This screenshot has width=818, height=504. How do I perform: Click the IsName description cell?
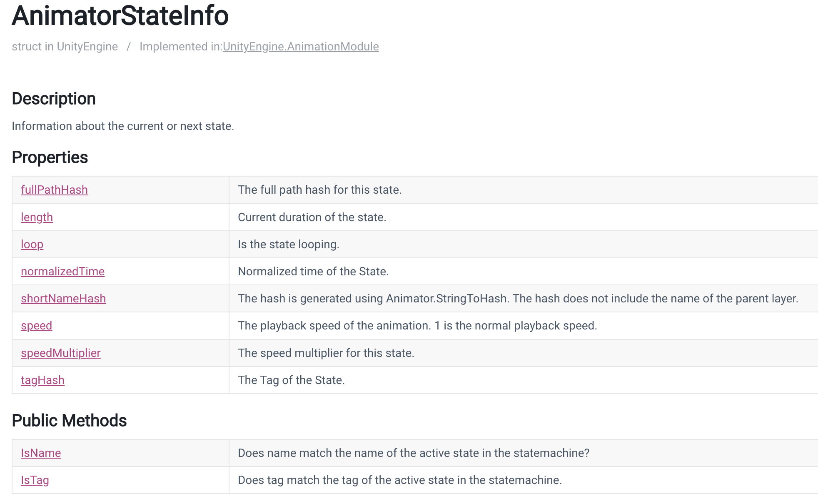click(x=524, y=453)
